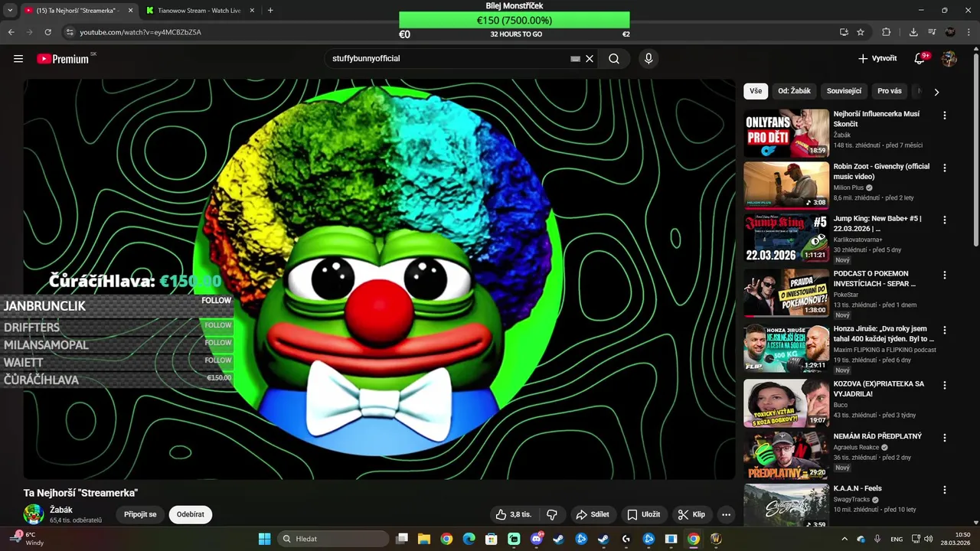Open the tab search dropdown arrow

coord(10,11)
